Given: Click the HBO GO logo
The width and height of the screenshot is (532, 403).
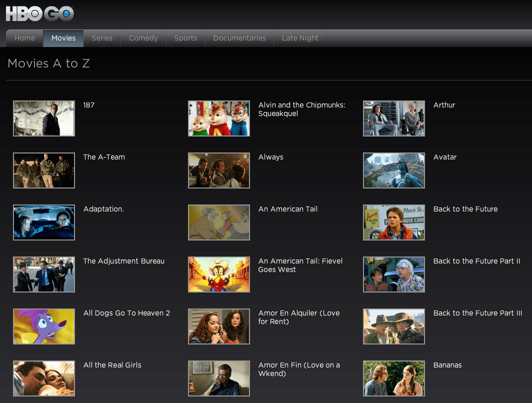Looking at the screenshot, I should [x=39, y=13].
